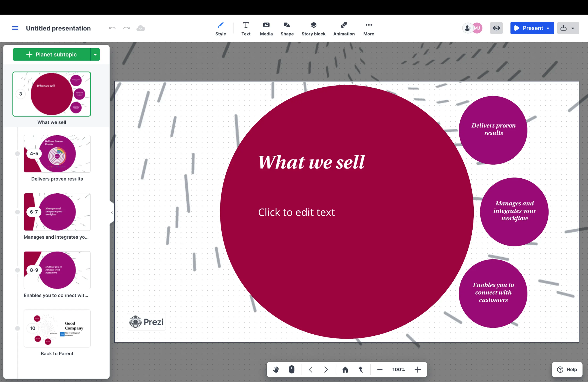Viewport: 588px width, 382px height.
Task: Go to next step arrow
Action: point(326,370)
